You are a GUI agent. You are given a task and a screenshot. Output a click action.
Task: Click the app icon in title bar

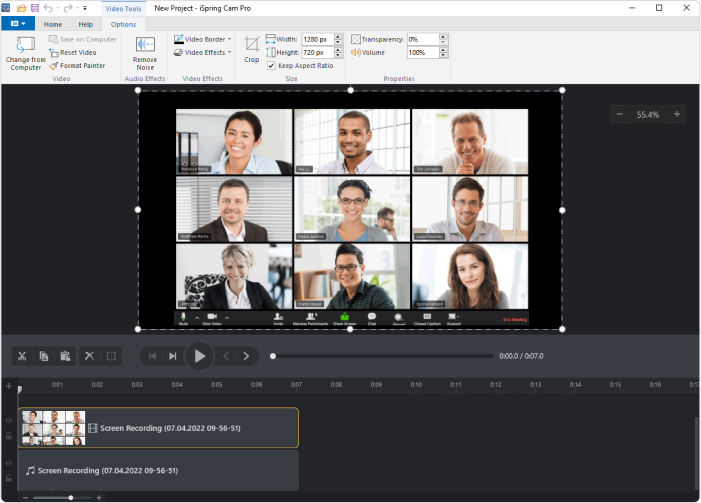(x=6, y=8)
